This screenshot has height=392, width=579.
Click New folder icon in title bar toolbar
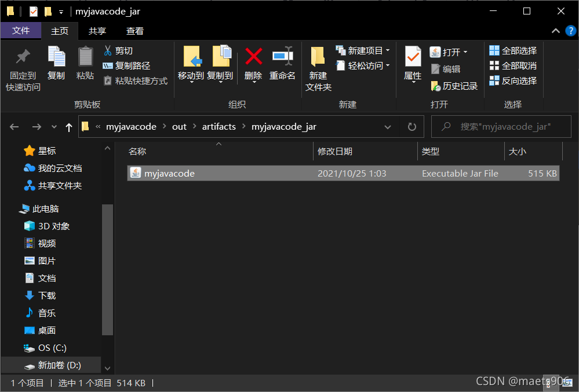48,12
